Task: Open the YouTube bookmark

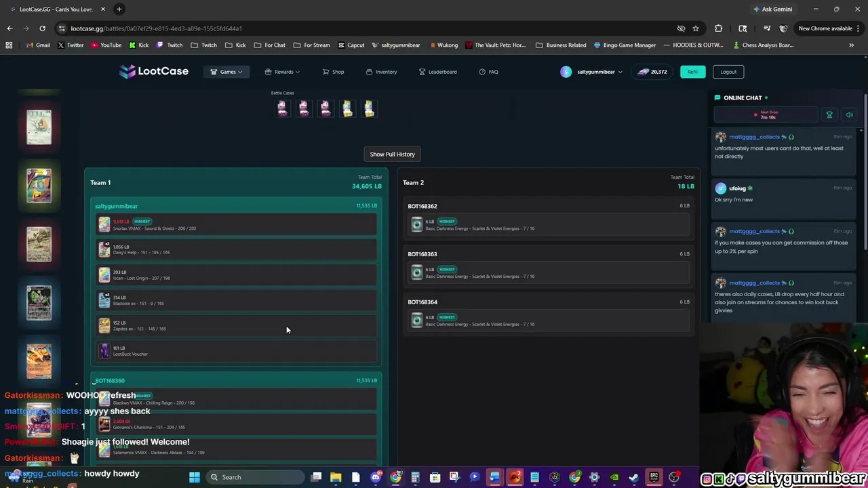Action: tap(105, 45)
